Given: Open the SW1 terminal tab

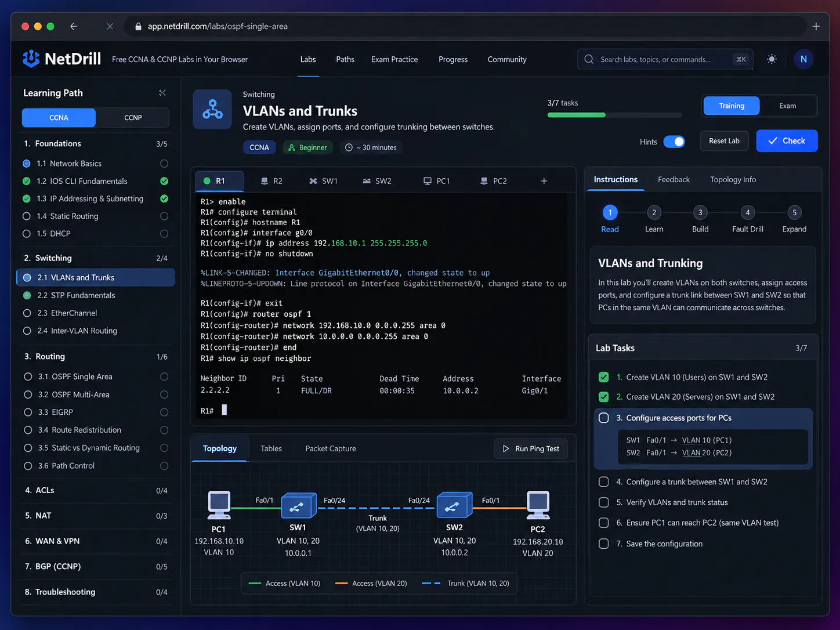Looking at the screenshot, I should point(323,181).
